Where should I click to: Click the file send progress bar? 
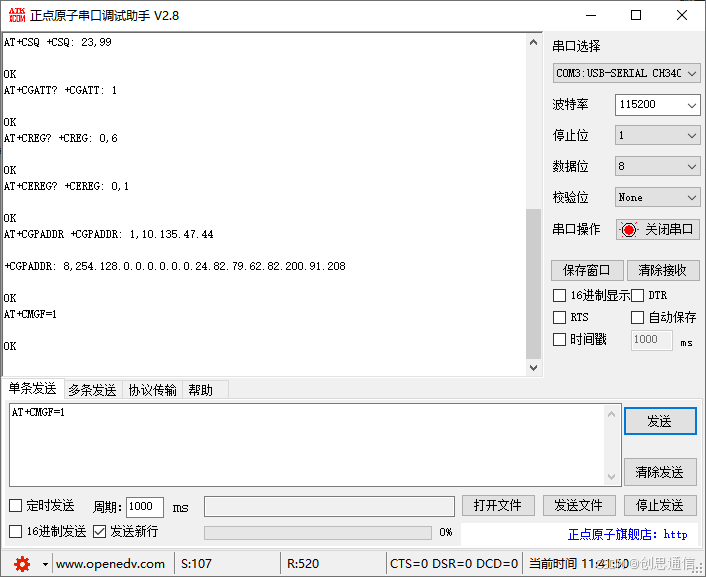point(318,532)
